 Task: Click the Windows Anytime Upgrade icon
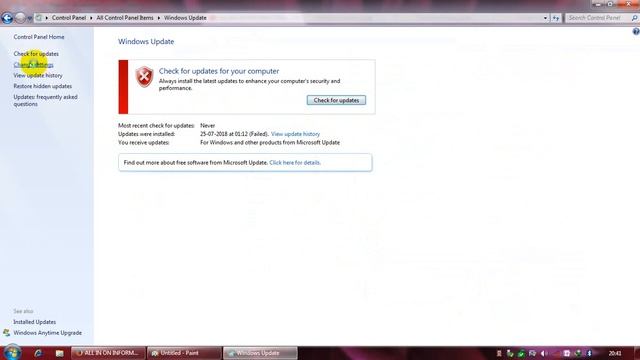7,333
